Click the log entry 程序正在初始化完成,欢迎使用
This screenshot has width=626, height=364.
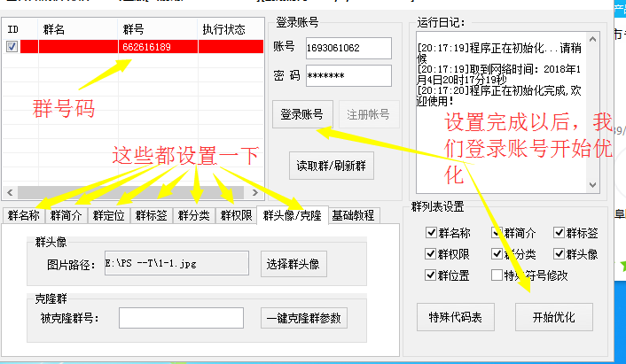(499, 96)
